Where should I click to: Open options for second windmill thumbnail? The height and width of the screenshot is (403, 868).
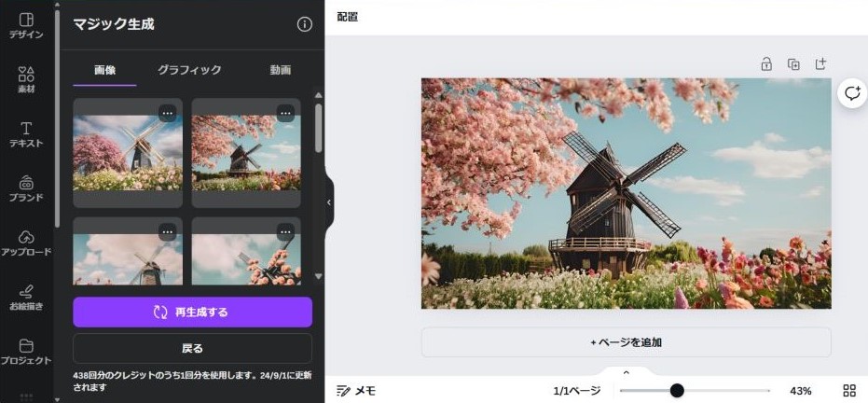pyautogui.click(x=285, y=113)
